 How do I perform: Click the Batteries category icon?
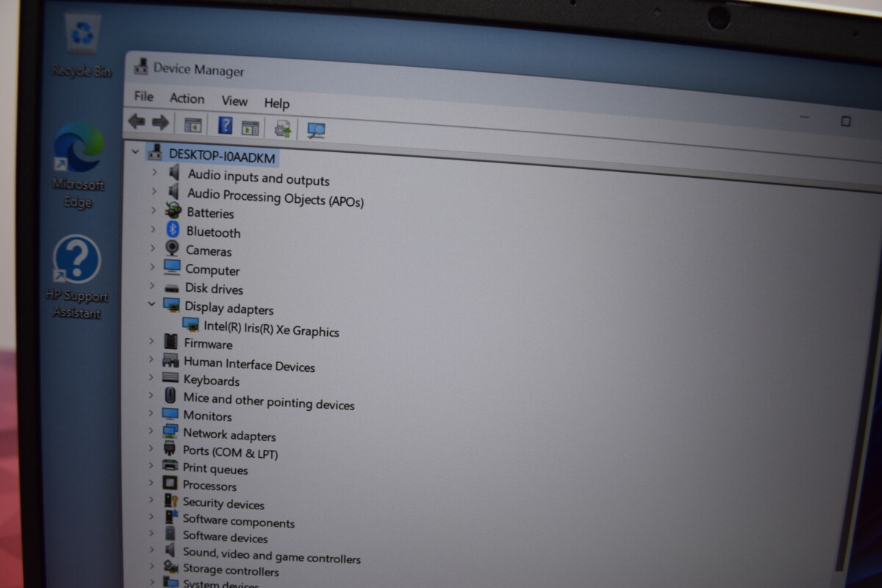pyautogui.click(x=173, y=210)
